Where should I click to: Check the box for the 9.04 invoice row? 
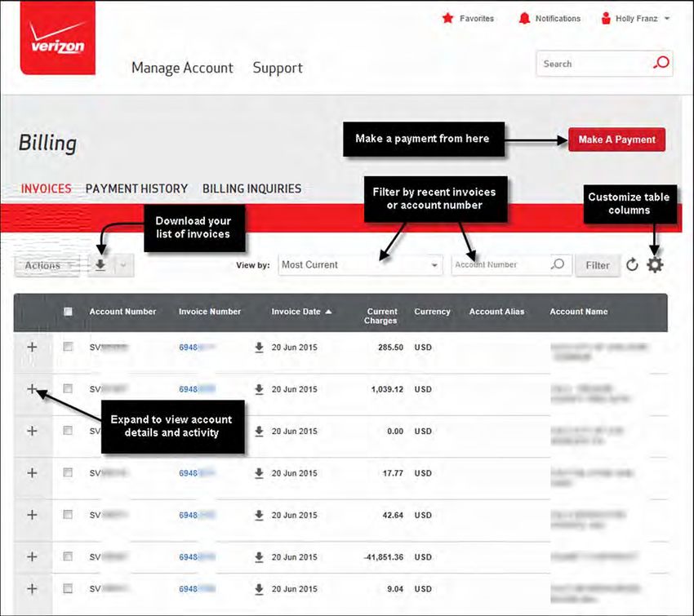pyautogui.click(x=68, y=588)
